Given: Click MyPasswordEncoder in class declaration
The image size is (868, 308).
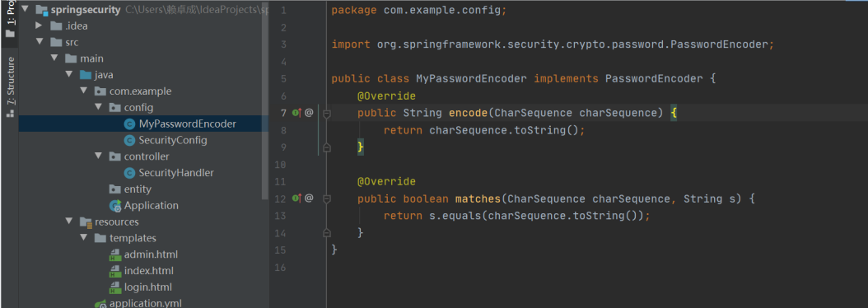Looking at the screenshot, I should point(471,79).
